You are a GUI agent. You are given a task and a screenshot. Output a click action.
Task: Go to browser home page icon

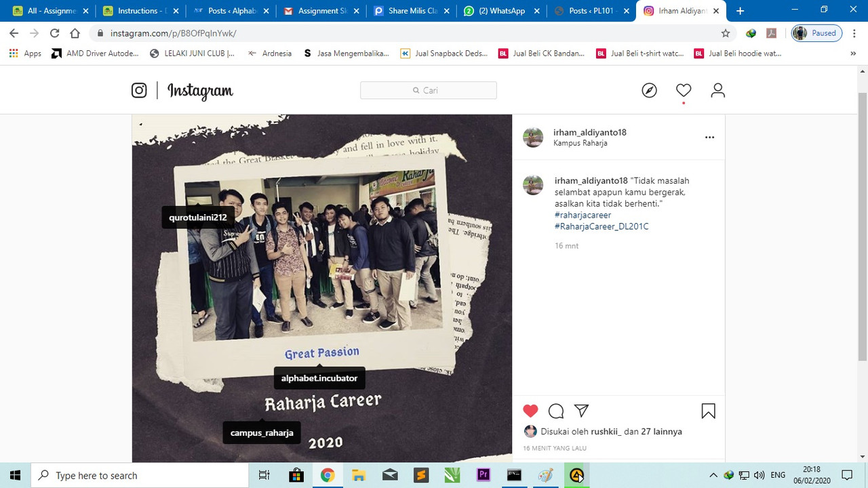(x=75, y=33)
